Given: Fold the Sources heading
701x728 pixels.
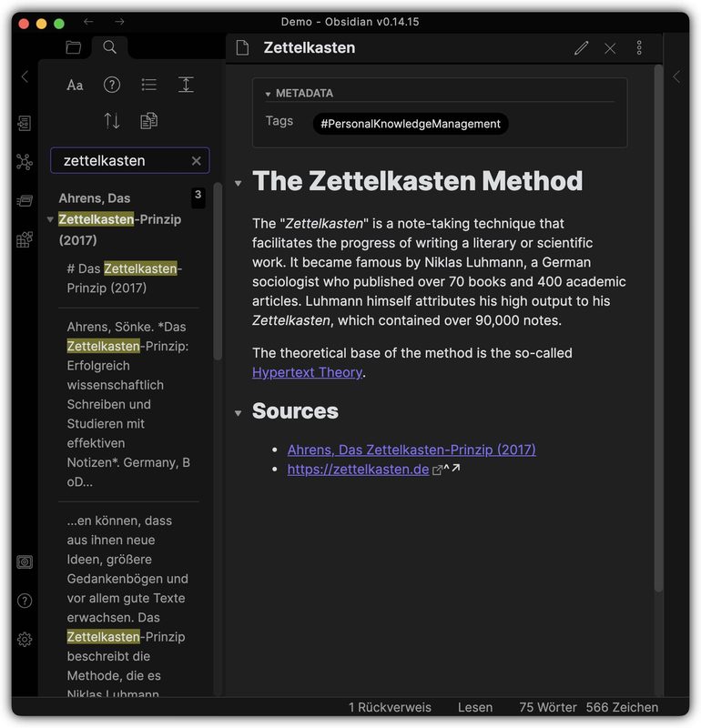Looking at the screenshot, I should pos(239,413).
